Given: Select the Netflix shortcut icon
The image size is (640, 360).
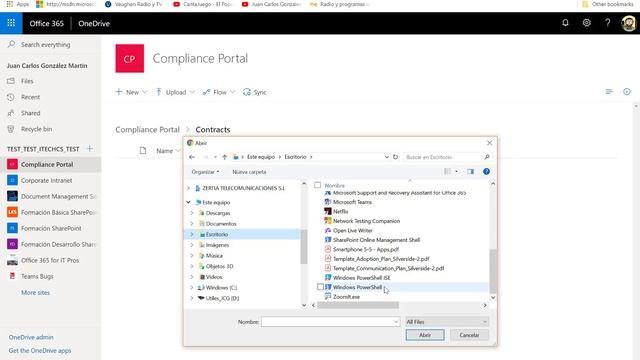Looking at the screenshot, I should coord(328,211).
